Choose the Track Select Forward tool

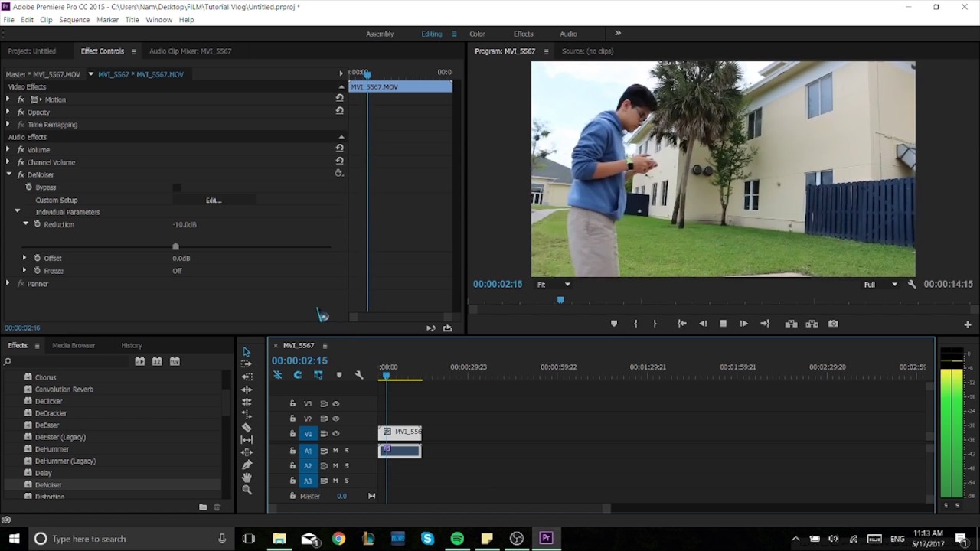(x=247, y=364)
